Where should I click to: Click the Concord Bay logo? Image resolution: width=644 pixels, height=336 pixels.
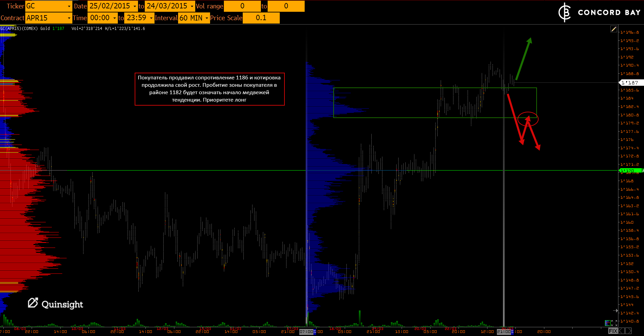(x=599, y=12)
